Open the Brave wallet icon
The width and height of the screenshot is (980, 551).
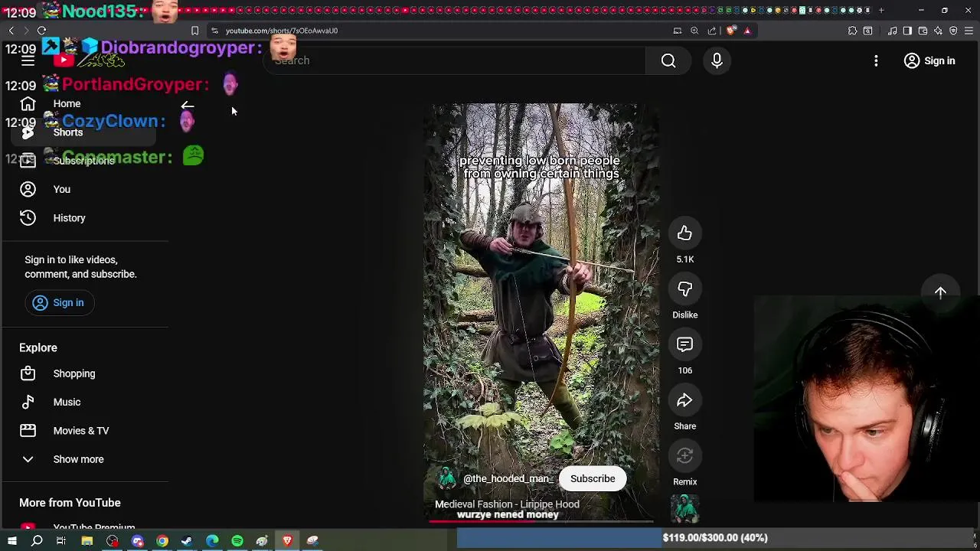click(x=923, y=31)
